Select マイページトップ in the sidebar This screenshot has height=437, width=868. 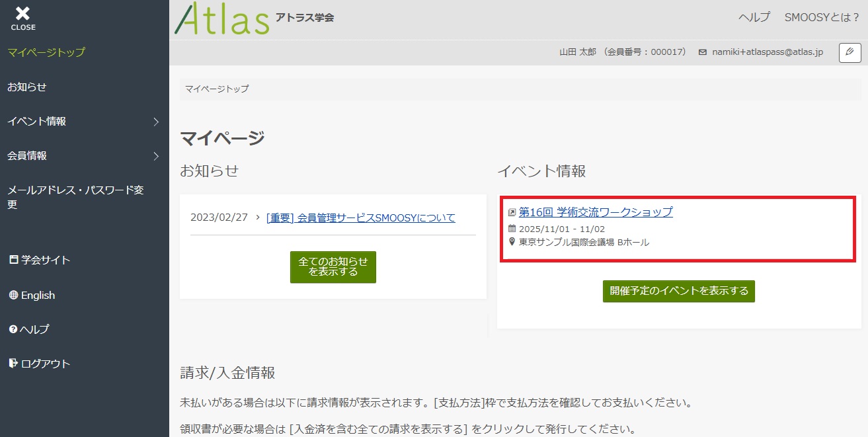(46, 52)
